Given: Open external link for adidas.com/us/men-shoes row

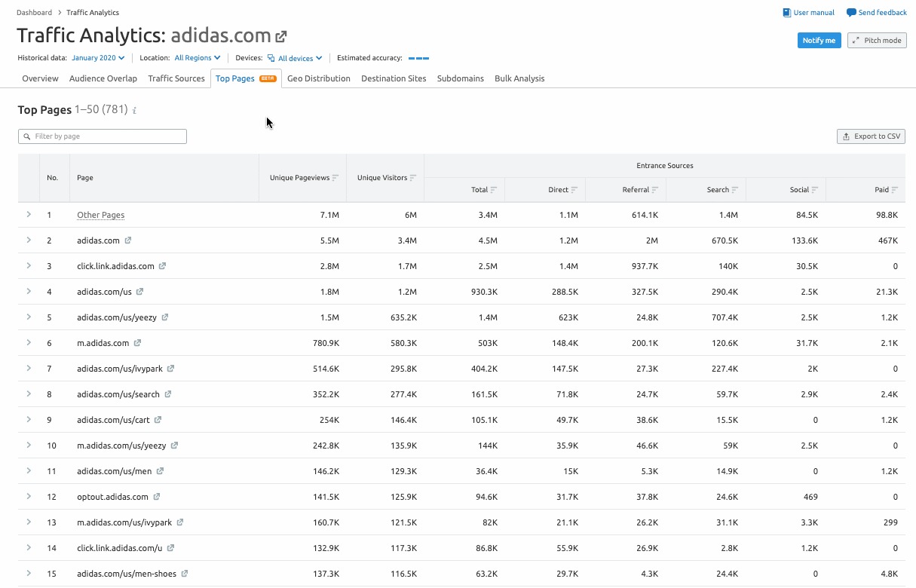Looking at the screenshot, I should coord(185,574).
